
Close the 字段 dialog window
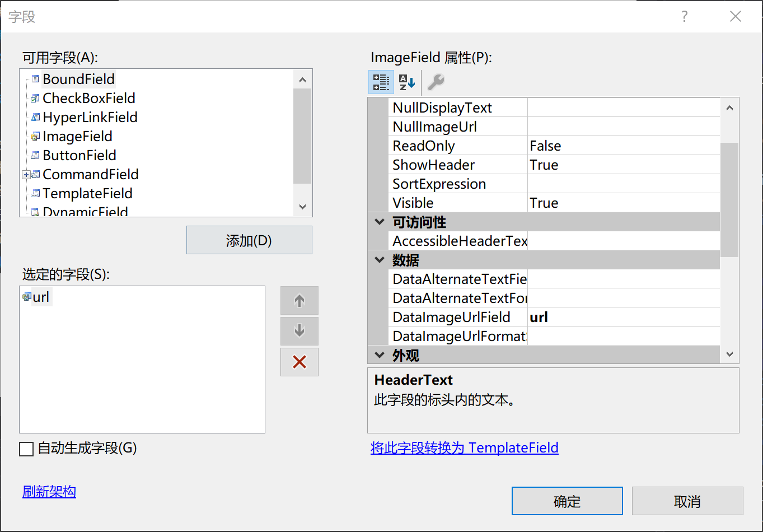point(736,17)
